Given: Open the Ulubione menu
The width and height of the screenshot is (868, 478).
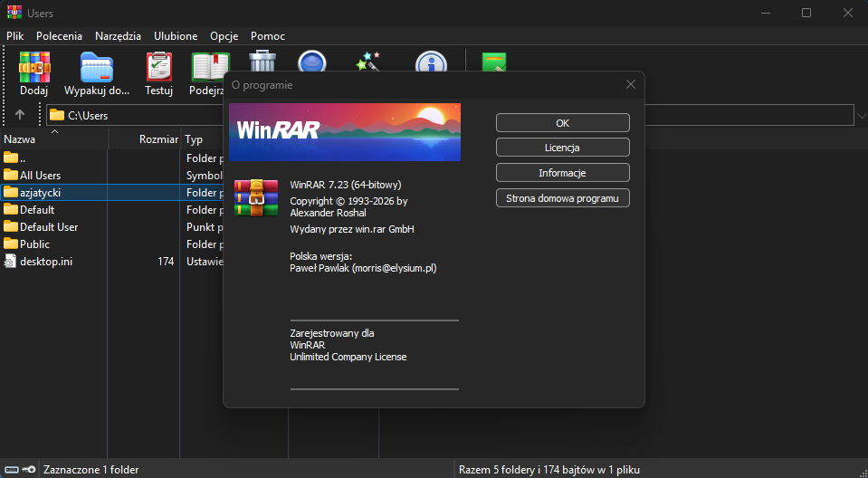Looking at the screenshot, I should click(x=176, y=36).
